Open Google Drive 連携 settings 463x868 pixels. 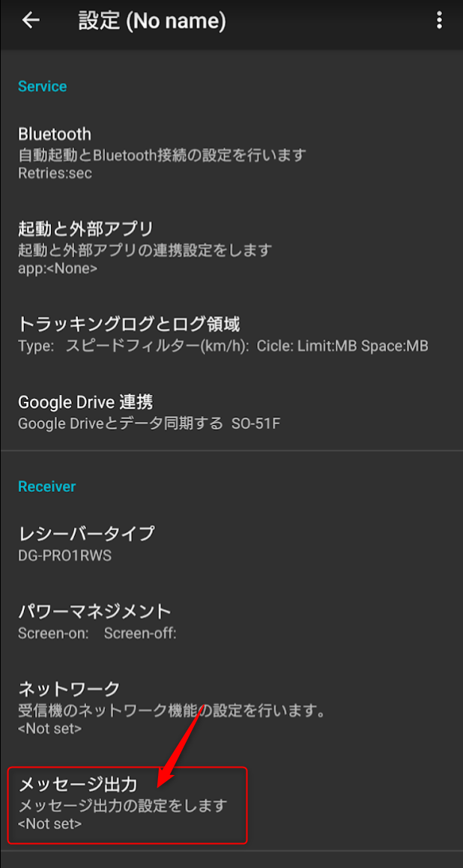(x=85, y=402)
